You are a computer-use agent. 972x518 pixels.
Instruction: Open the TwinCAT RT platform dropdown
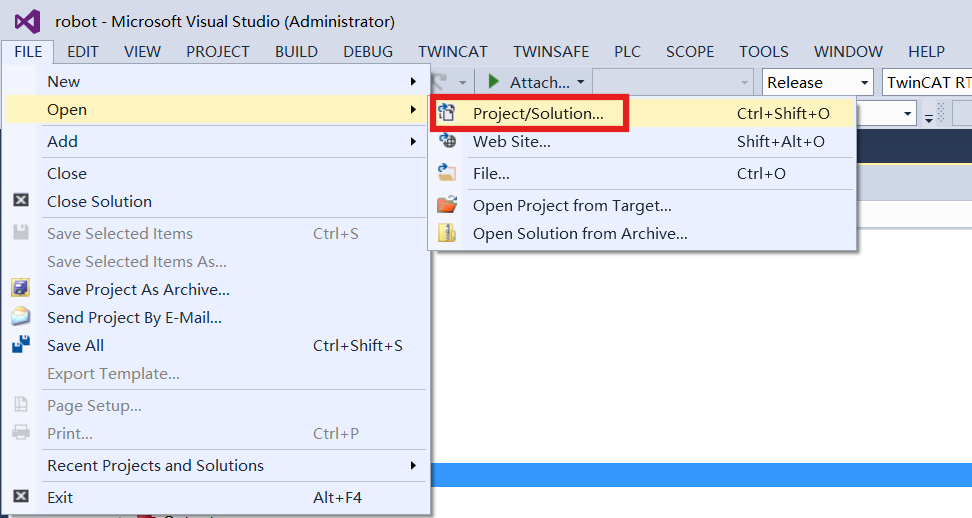(926, 83)
